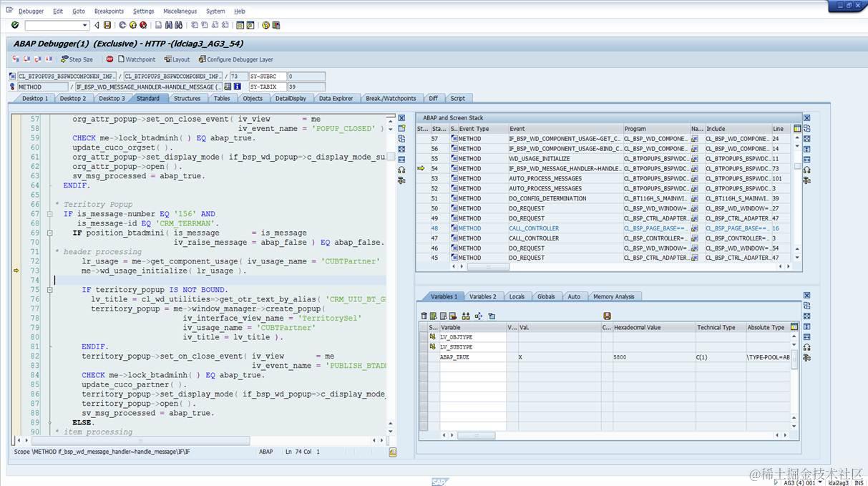Click the Watchpoint button
Screen dimensions: 868x486
(137, 59)
